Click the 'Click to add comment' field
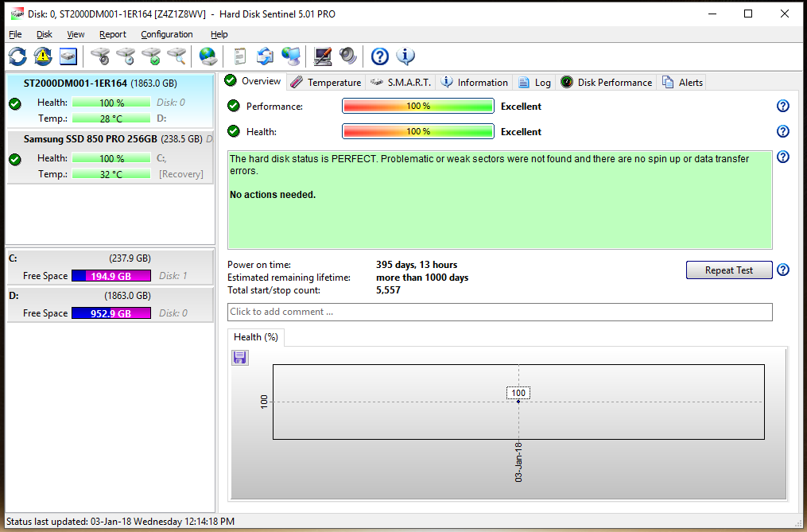The image size is (807, 532). (499, 312)
